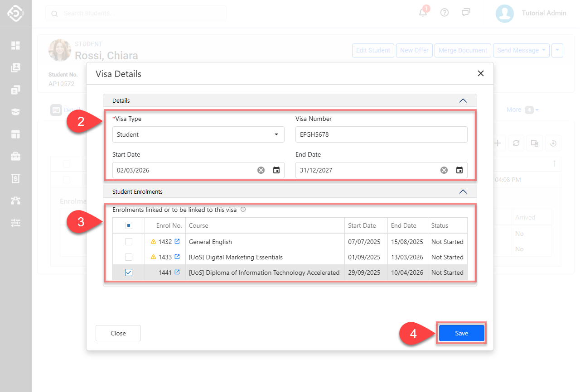The width and height of the screenshot is (580, 392).
Task: Click the notifications bell icon
Action: pos(423,13)
